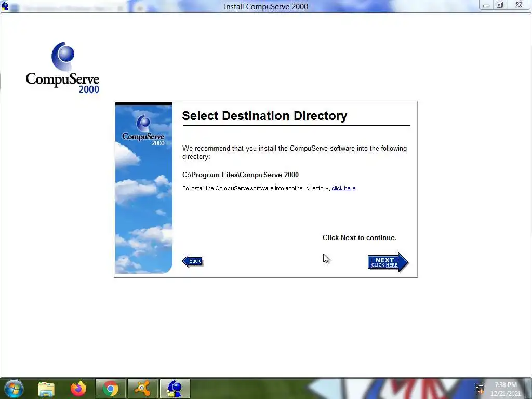
Task: Click the 'Select Destination Directory' heading
Action: tap(264, 116)
